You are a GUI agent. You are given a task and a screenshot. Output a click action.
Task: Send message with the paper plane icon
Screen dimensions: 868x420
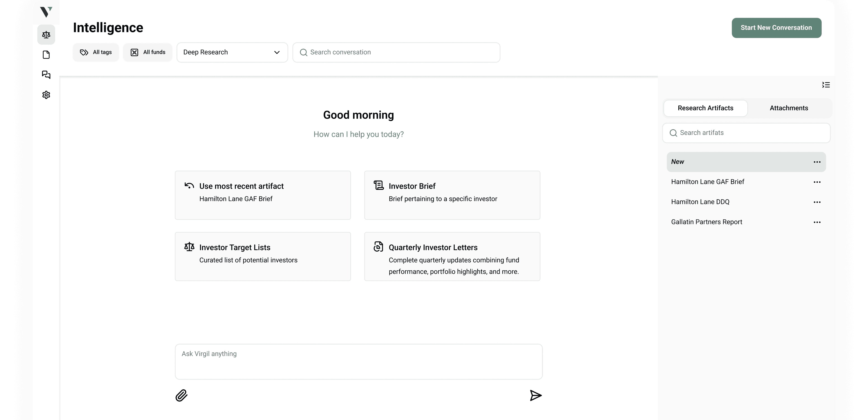pyautogui.click(x=536, y=395)
